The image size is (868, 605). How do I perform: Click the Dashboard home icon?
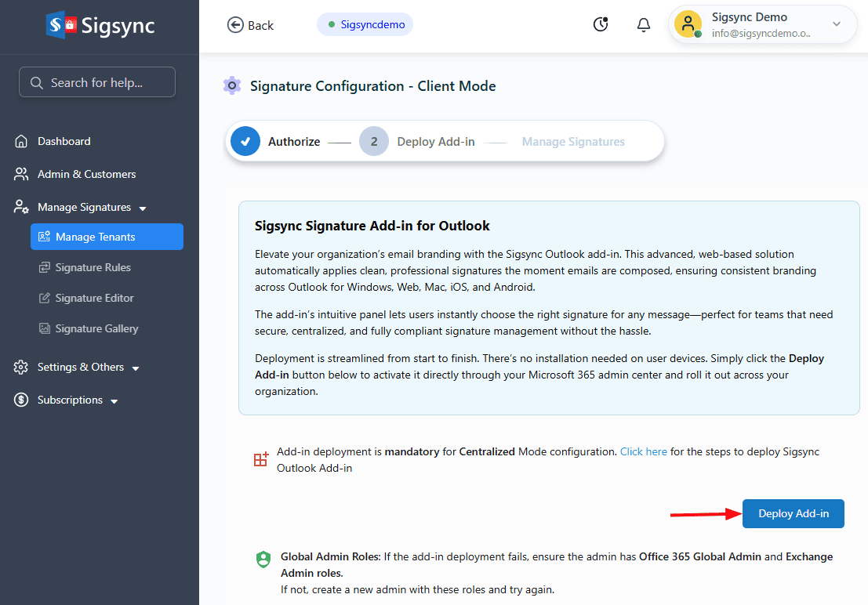[x=21, y=141]
